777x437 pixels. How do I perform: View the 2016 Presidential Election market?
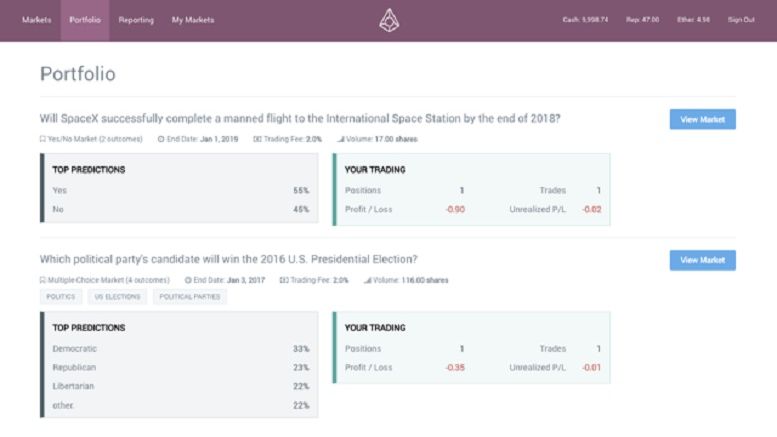coord(702,260)
